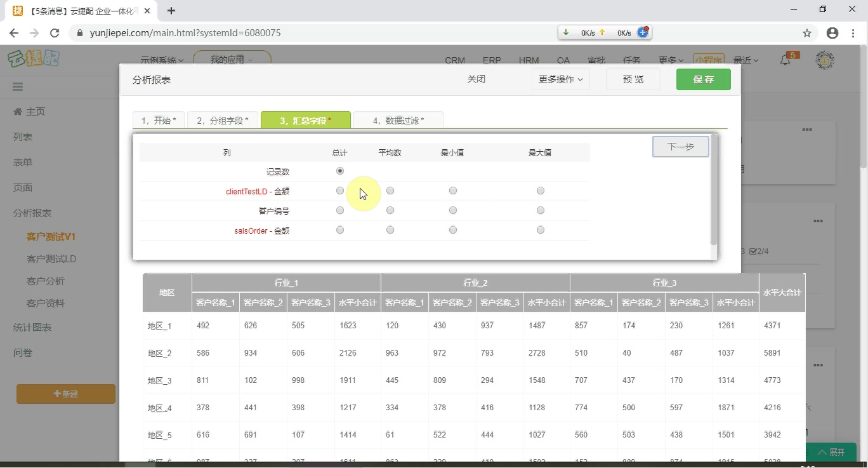Viewport: 868px width, 468px height.
Task: Click the scrollbar of the summary fields panel
Action: point(714,191)
